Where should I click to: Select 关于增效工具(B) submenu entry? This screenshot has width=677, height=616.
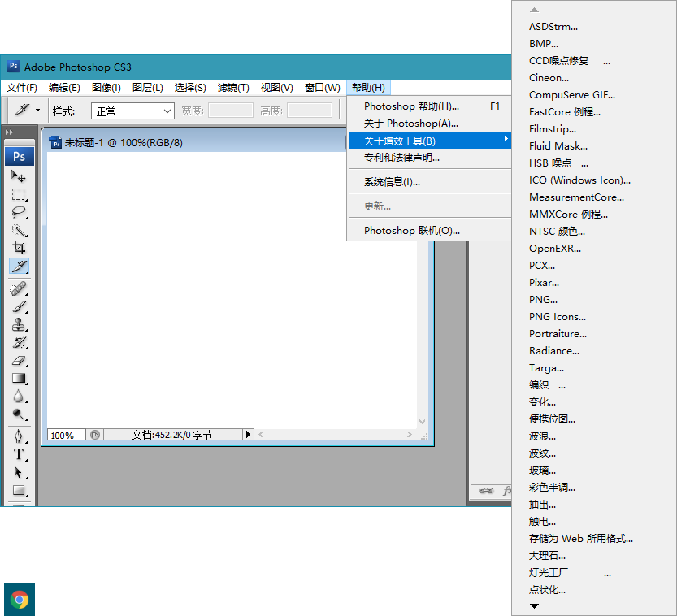pyautogui.click(x=429, y=141)
